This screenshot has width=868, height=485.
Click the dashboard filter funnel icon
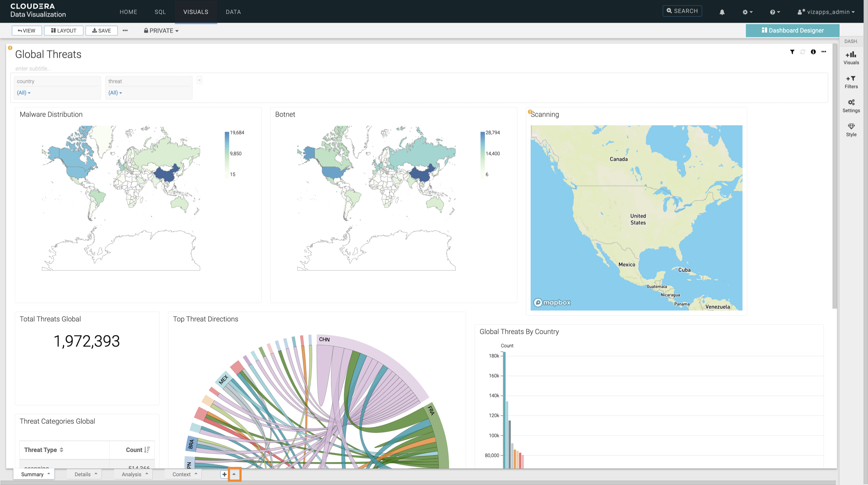tap(792, 52)
